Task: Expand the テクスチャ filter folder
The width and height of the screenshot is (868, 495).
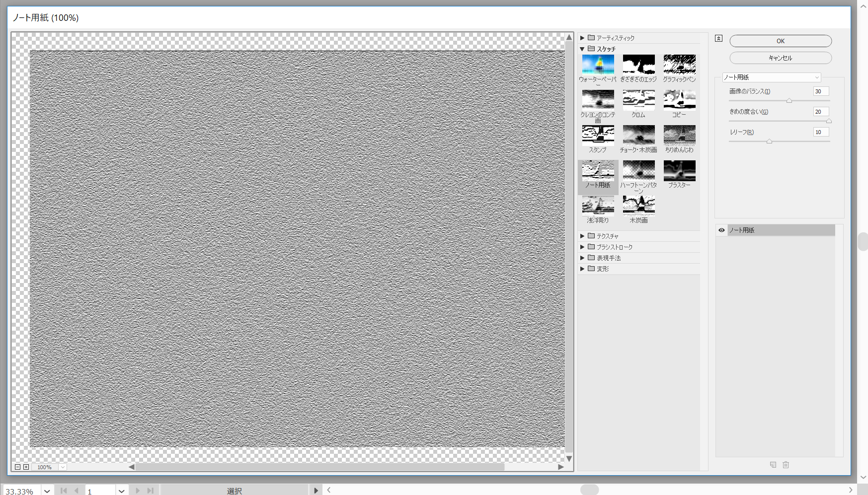Action: coord(582,236)
